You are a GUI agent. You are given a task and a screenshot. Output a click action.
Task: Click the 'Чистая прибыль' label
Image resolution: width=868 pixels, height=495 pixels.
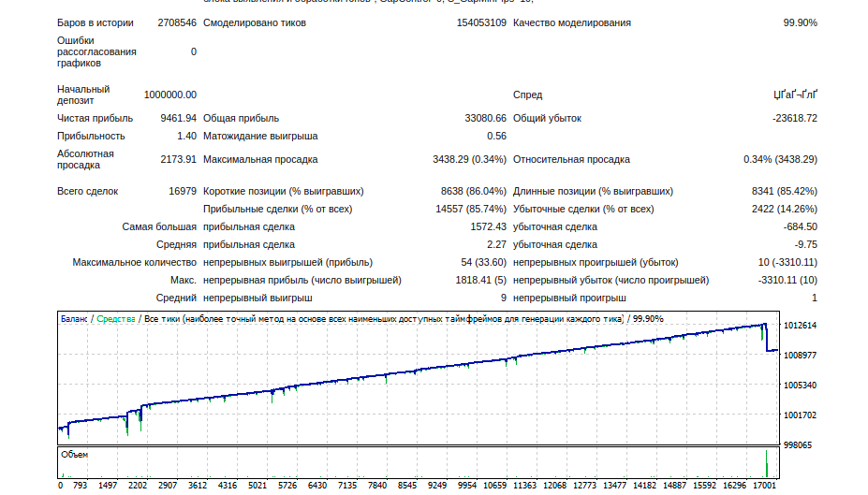pos(96,118)
